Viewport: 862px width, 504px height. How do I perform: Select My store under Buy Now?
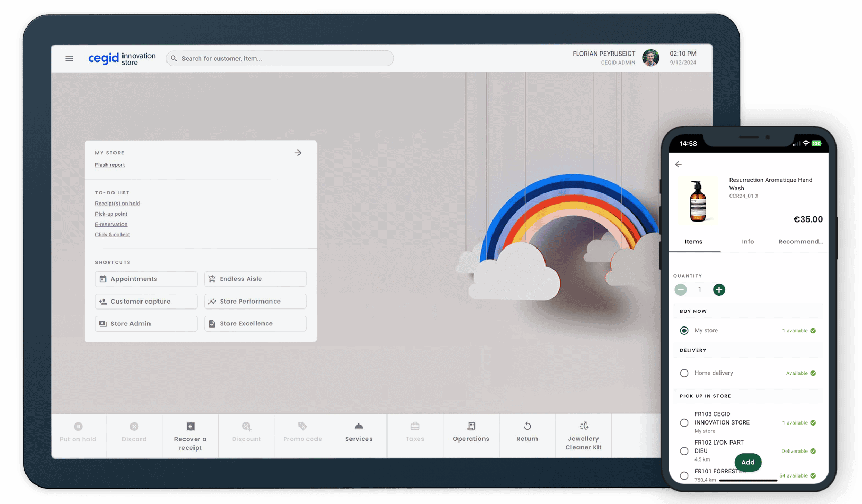pyautogui.click(x=684, y=330)
